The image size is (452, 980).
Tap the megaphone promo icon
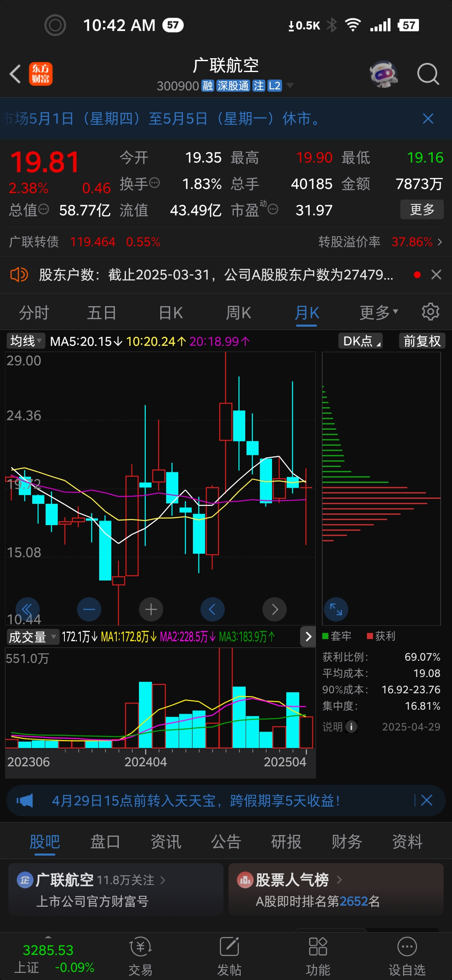(x=25, y=801)
